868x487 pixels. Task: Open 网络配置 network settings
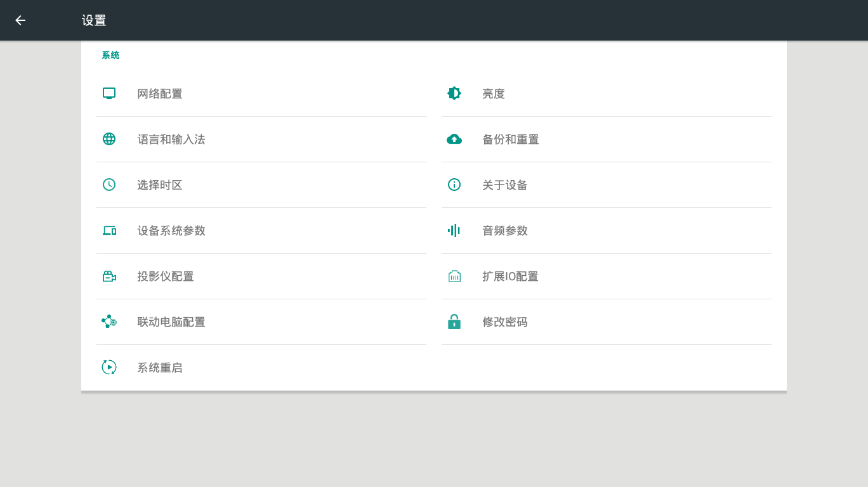[160, 94]
